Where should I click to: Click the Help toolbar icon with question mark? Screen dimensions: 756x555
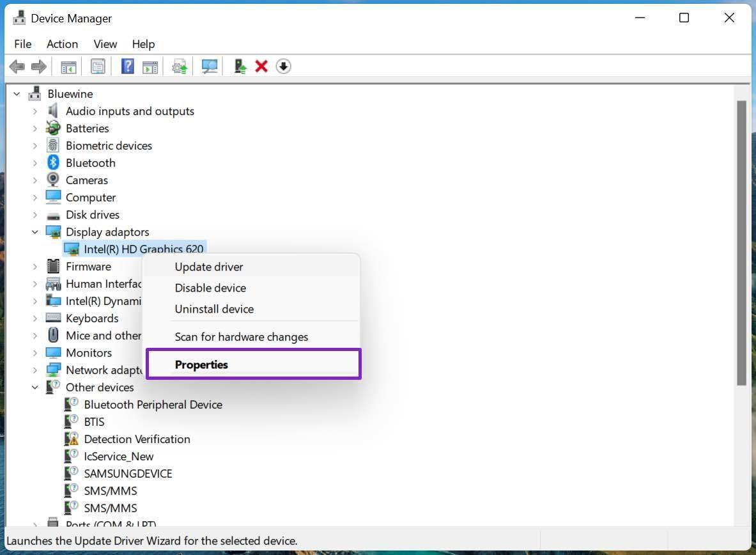point(127,66)
